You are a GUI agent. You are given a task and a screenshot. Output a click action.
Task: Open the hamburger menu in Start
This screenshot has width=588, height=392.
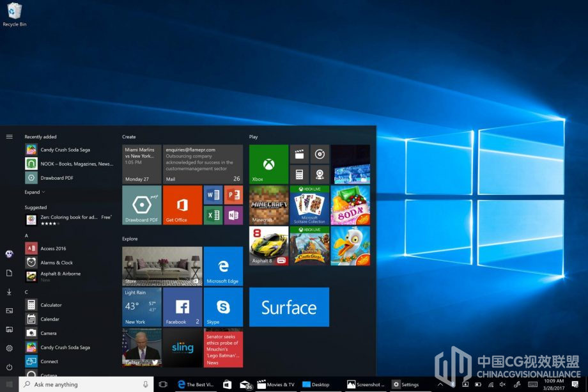(10, 137)
